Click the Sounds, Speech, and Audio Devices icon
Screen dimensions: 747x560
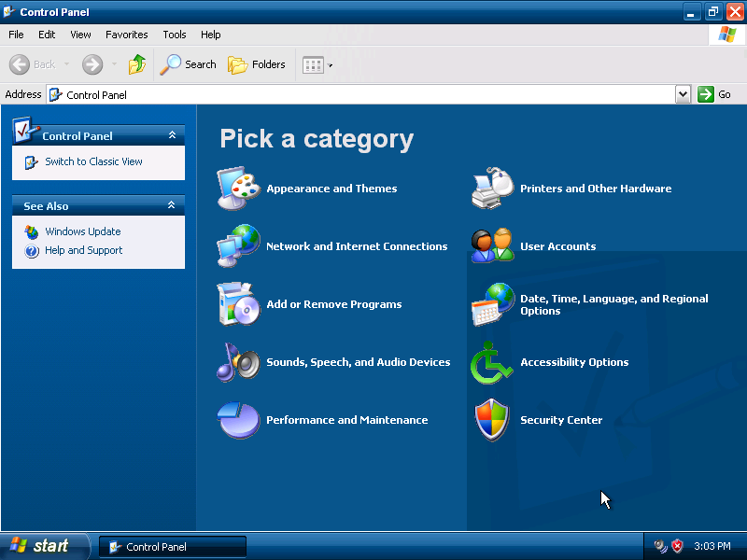click(x=239, y=362)
